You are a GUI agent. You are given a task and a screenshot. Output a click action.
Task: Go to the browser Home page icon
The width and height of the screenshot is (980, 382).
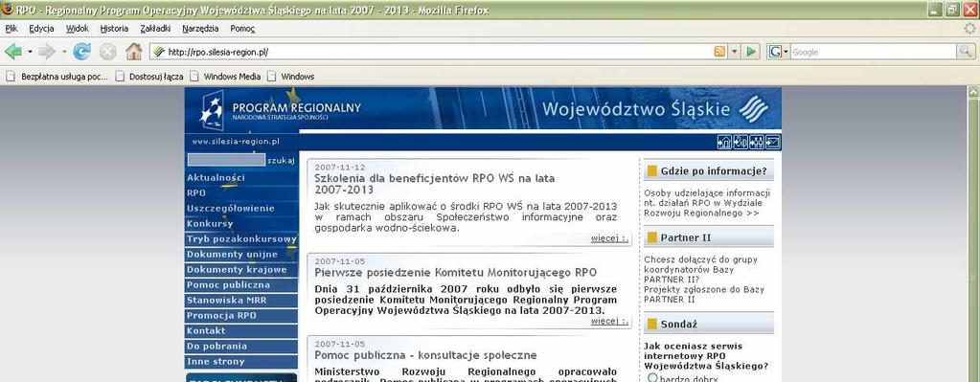[134, 52]
